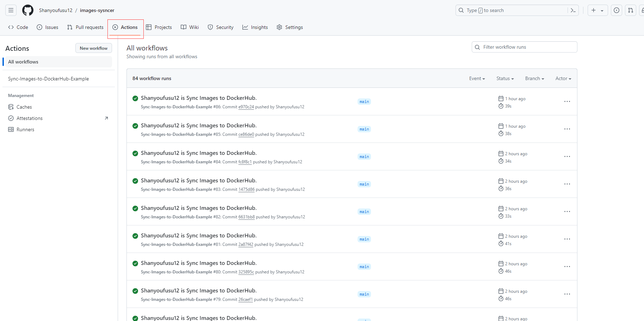
Task: Open the three-dot menu for run #79
Action: point(567,294)
